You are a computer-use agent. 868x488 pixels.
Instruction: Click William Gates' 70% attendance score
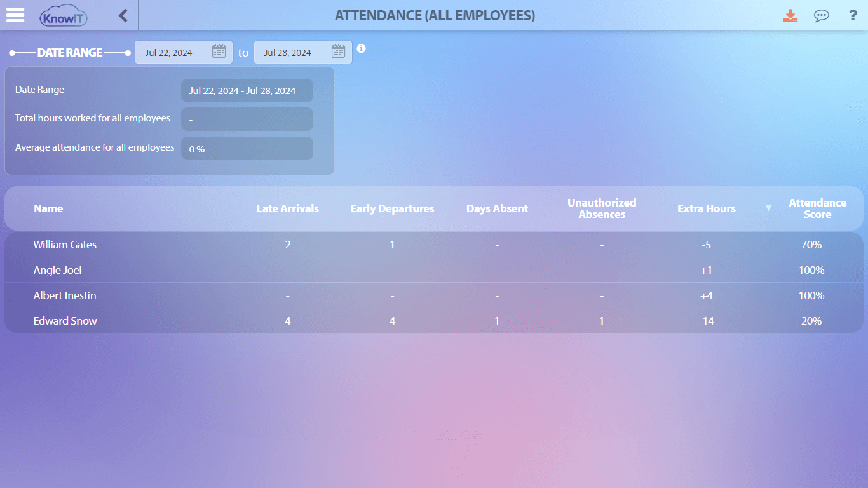(x=811, y=245)
